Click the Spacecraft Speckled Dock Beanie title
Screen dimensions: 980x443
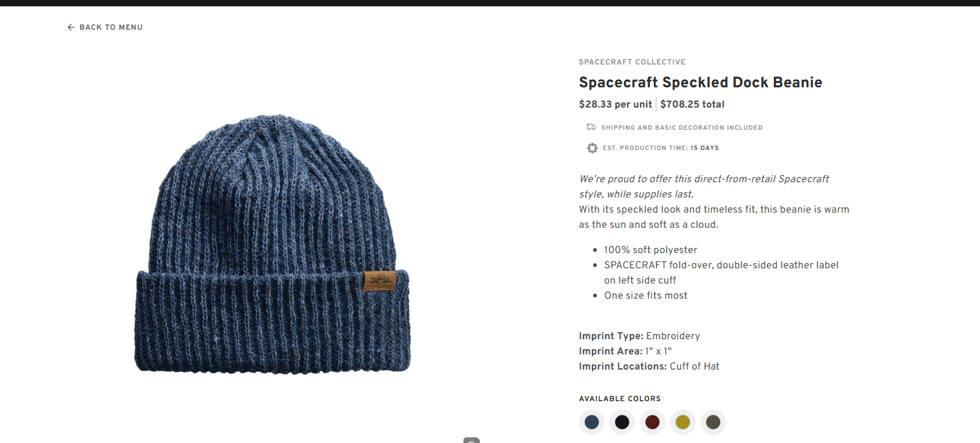[x=701, y=82]
